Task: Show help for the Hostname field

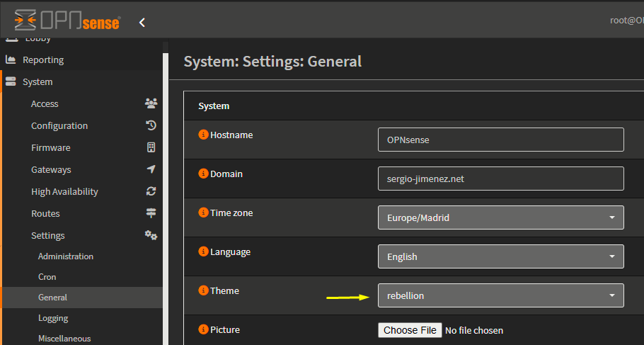Action: point(203,135)
